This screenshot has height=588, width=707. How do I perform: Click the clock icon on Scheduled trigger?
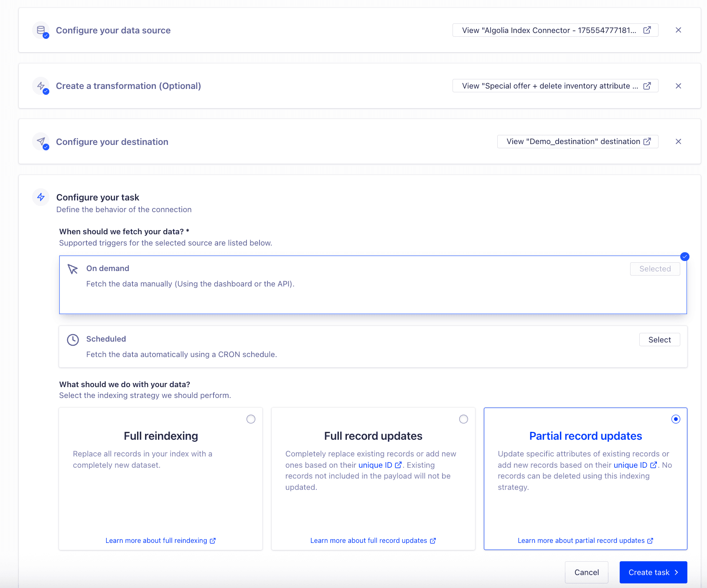(73, 340)
